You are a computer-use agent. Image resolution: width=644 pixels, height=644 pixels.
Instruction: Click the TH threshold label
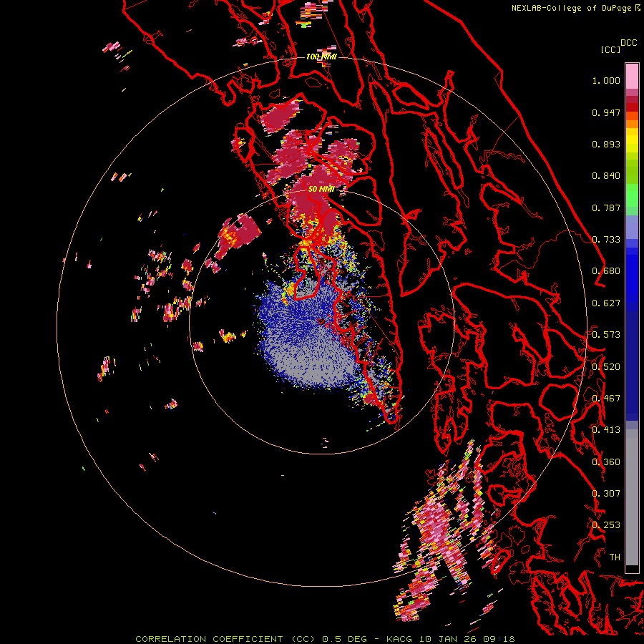(x=615, y=557)
